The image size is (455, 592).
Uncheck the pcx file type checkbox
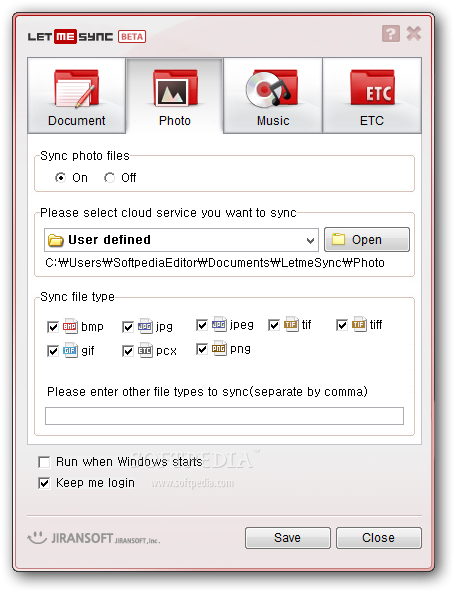tap(128, 351)
